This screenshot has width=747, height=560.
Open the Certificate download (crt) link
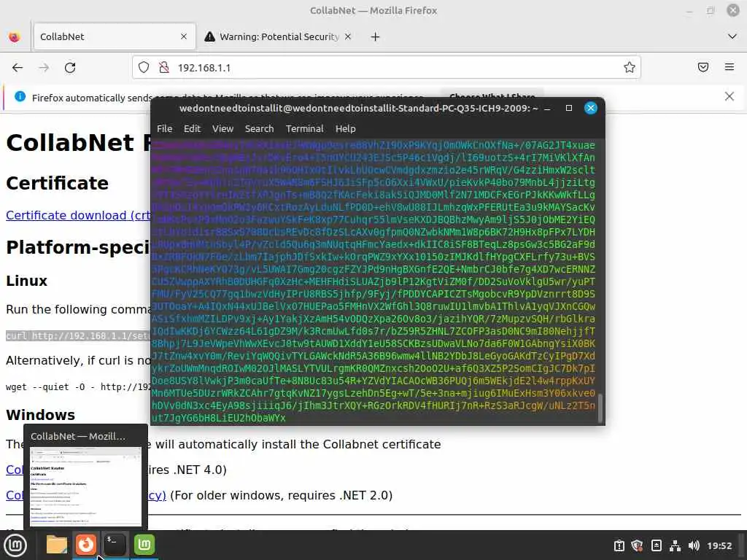[78, 215]
